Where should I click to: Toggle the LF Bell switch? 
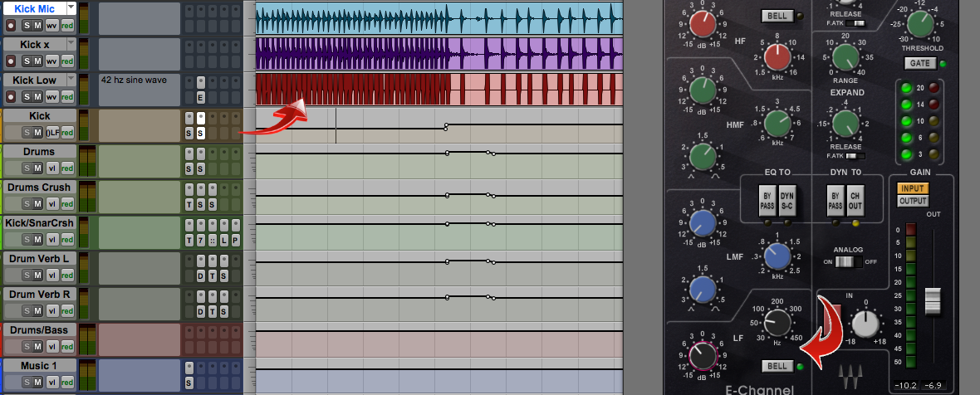(776, 366)
